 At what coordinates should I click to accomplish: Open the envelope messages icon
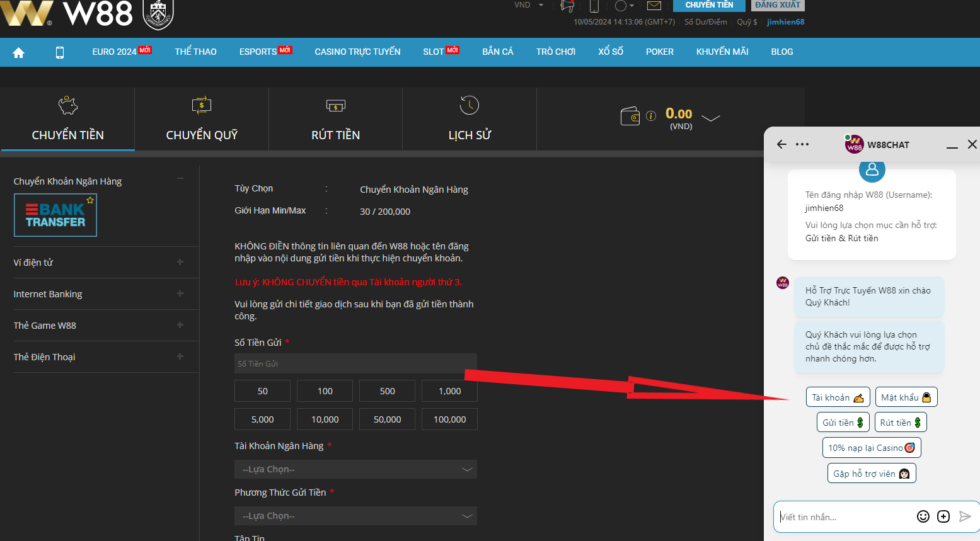(654, 6)
